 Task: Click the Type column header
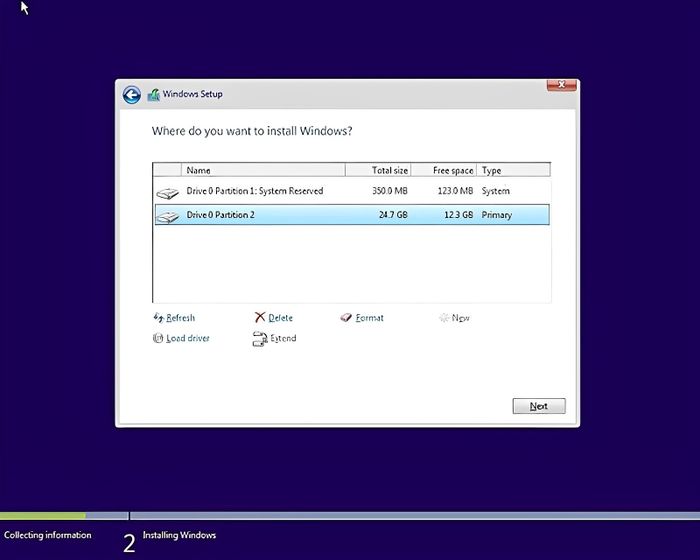pos(513,170)
